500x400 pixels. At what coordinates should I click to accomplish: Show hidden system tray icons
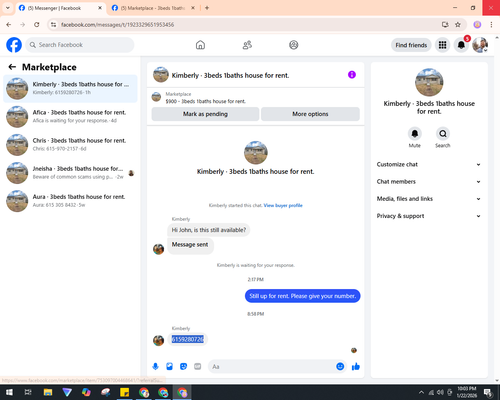coord(421,392)
